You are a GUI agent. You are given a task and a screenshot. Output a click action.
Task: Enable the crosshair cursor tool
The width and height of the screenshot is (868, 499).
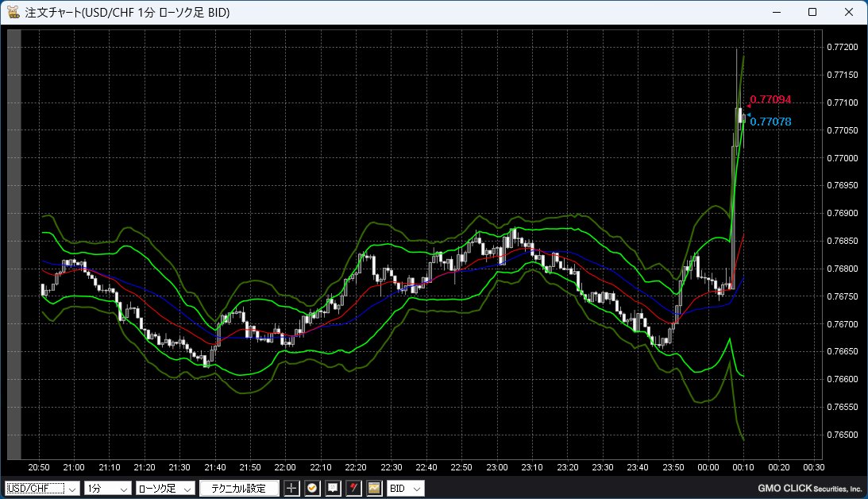coord(291,488)
